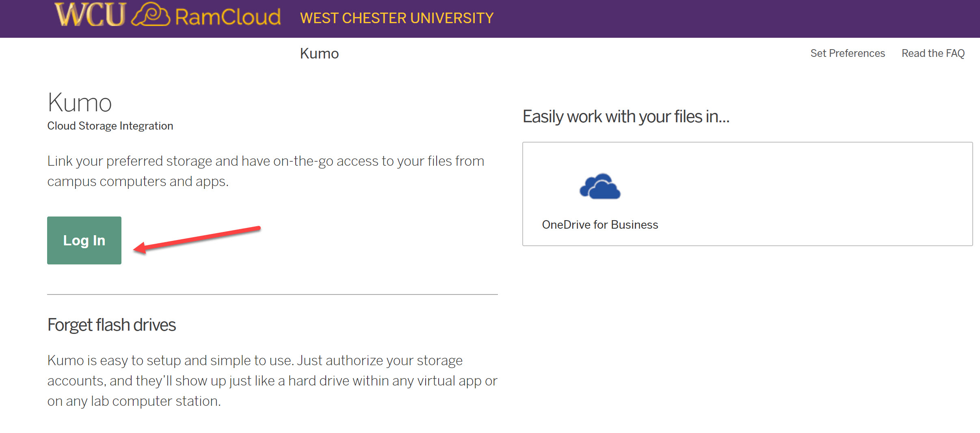Viewport: 980px width, 433px height.
Task: Click the horizontal divider line
Action: [273, 294]
